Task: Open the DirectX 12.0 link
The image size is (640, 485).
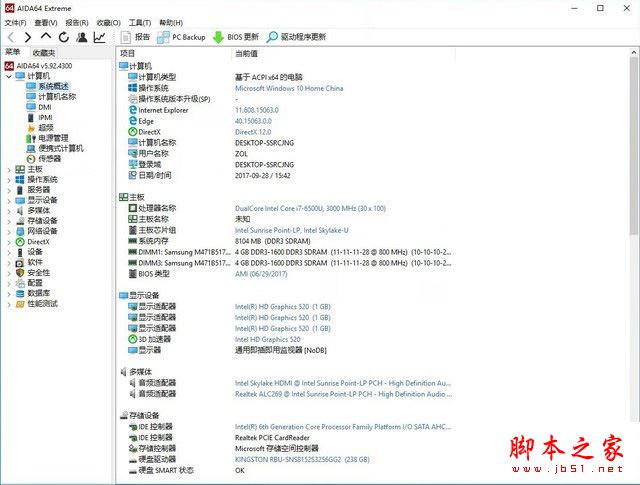Action: coord(253,132)
